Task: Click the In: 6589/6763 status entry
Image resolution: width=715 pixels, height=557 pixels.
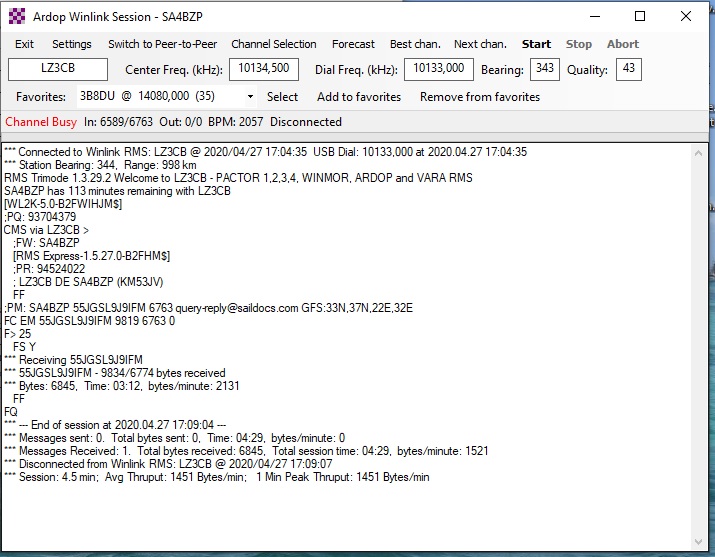Action: coord(118,122)
